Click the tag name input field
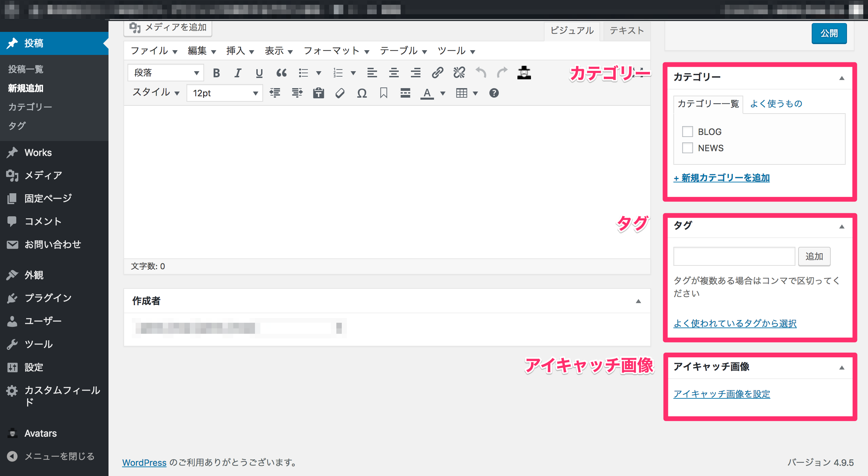The image size is (868, 476). point(734,256)
